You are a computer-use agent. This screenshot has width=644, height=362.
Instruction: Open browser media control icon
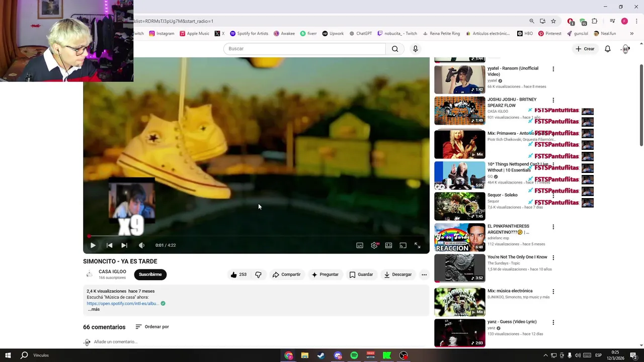612,21
